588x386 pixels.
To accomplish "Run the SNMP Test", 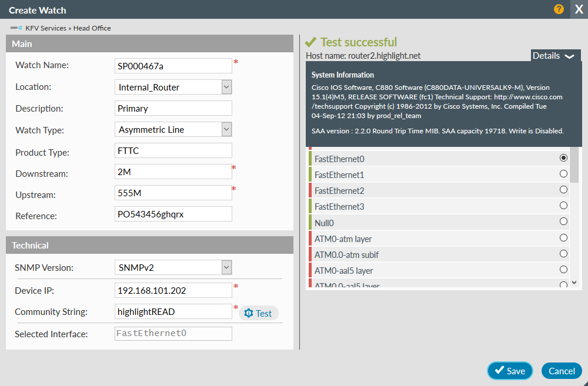I will pos(258,313).
